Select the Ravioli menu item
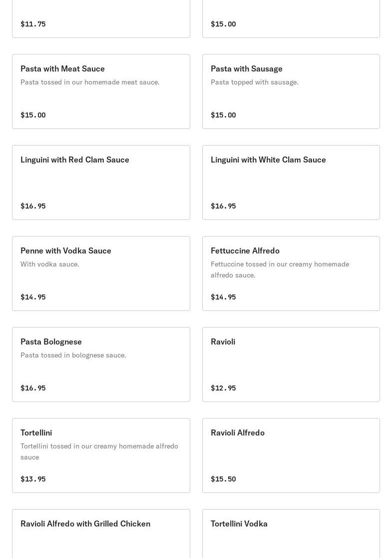Viewport: 392px width, 558px height. [x=291, y=364]
